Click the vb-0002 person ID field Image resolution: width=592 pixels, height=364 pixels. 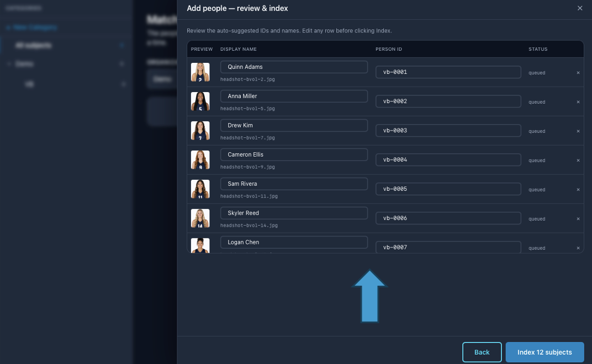[448, 101]
